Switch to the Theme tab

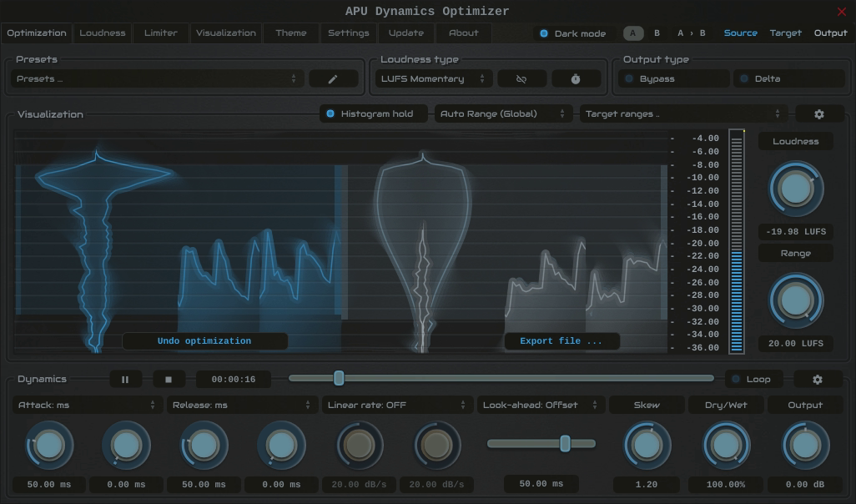click(291, 33)
